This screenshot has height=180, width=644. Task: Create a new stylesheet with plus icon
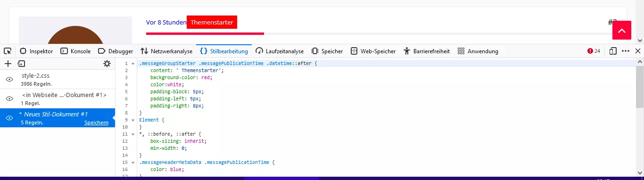[8, 64]
